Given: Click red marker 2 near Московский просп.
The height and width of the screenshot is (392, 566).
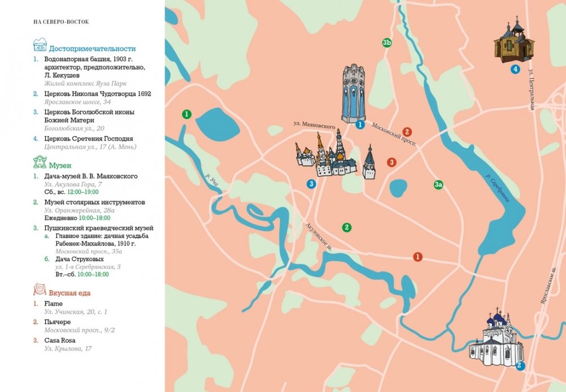Looking at the screenshot, I should (x=407, y=132).
